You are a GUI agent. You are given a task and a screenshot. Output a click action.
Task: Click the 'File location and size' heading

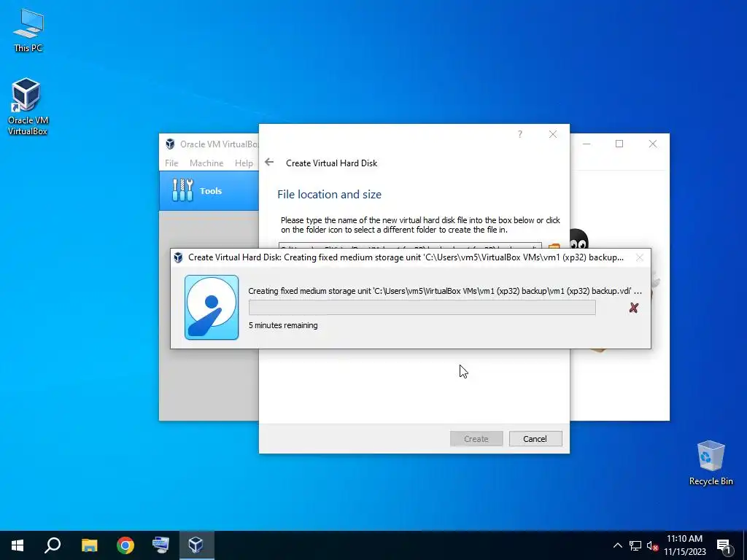pyautogui.click(x=329, y=194)
